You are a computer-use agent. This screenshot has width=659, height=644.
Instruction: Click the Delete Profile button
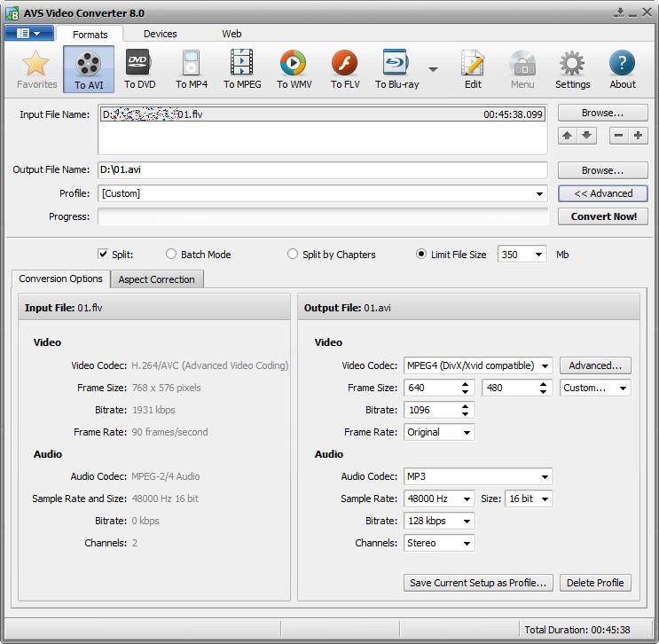coord(595,583)
